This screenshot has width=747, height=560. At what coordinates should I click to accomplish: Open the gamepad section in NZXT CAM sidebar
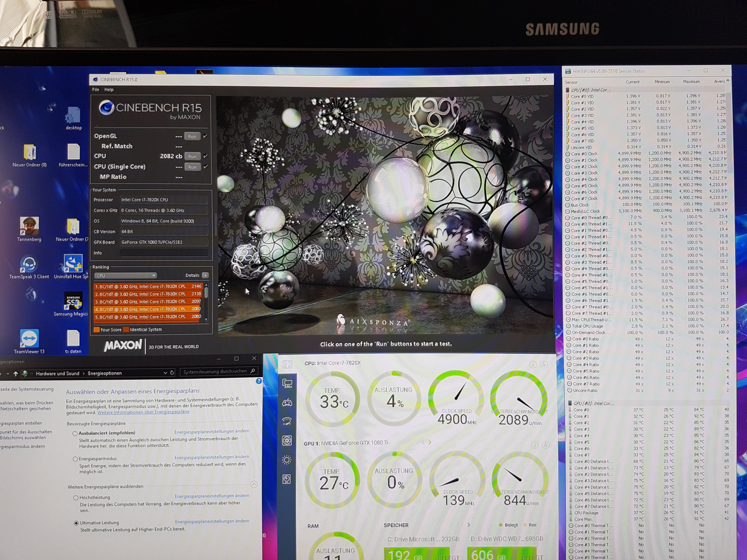coord(287,402)
